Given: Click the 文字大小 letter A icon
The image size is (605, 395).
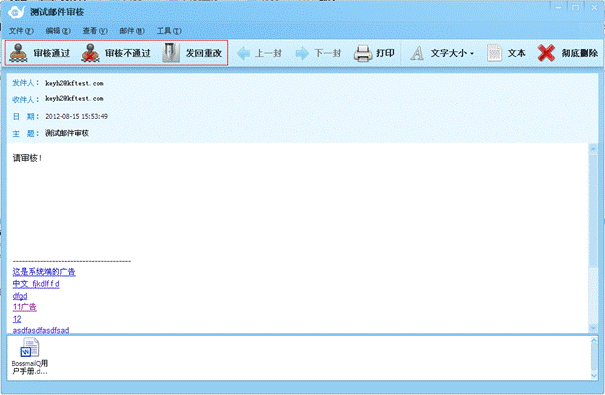Looking at the screenshot, I should pos(417,53).
